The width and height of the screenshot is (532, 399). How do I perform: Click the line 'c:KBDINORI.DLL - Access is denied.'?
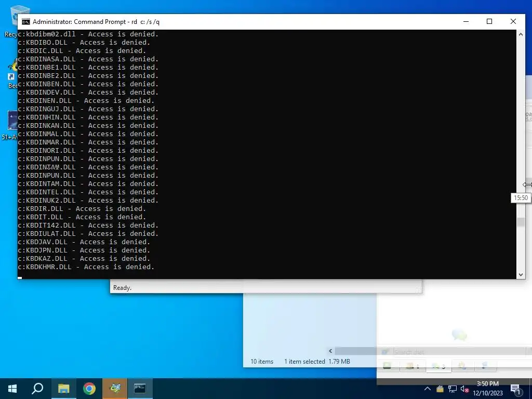[88, 150]
